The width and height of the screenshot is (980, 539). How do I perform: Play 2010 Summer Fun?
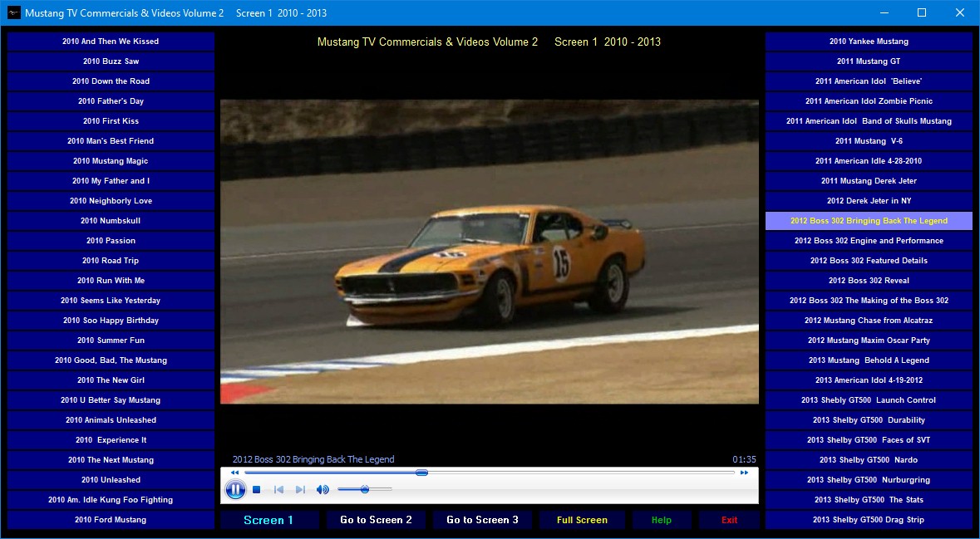pyautogui.click(x=111, y=341)
